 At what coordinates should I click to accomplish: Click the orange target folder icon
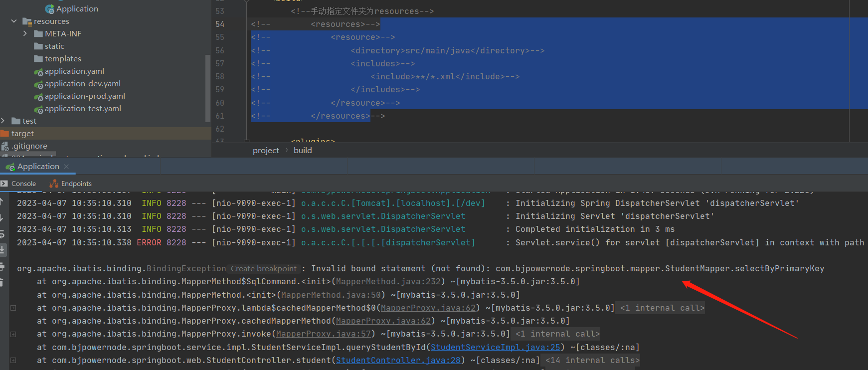pyautogui.click(x=5, y=134)
